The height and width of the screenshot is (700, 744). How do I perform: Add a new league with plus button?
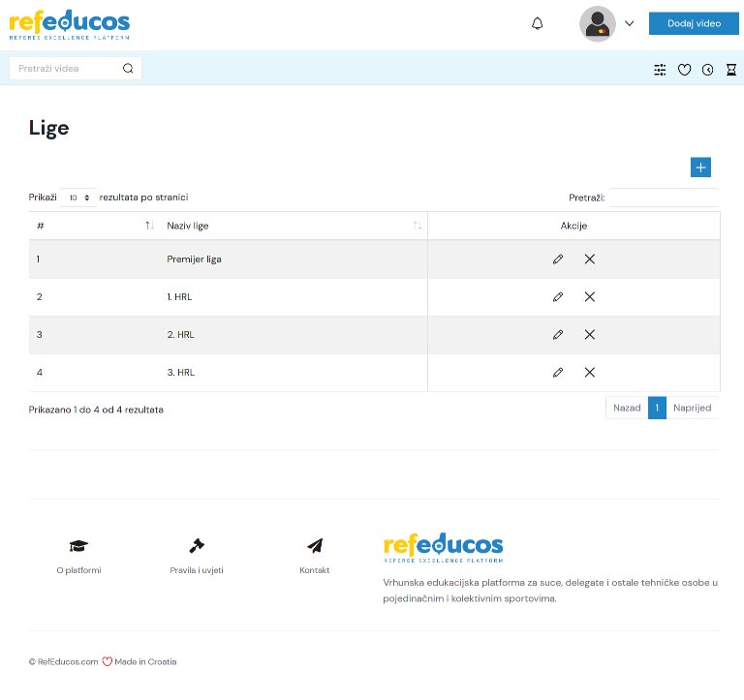[700, 167]
